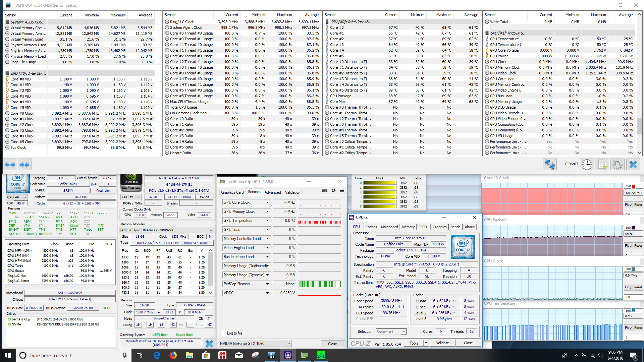This screenshot has height=362, width=644.
Task: Take a screenshot with GPU-Z camera icon
Action: point(325,190)
